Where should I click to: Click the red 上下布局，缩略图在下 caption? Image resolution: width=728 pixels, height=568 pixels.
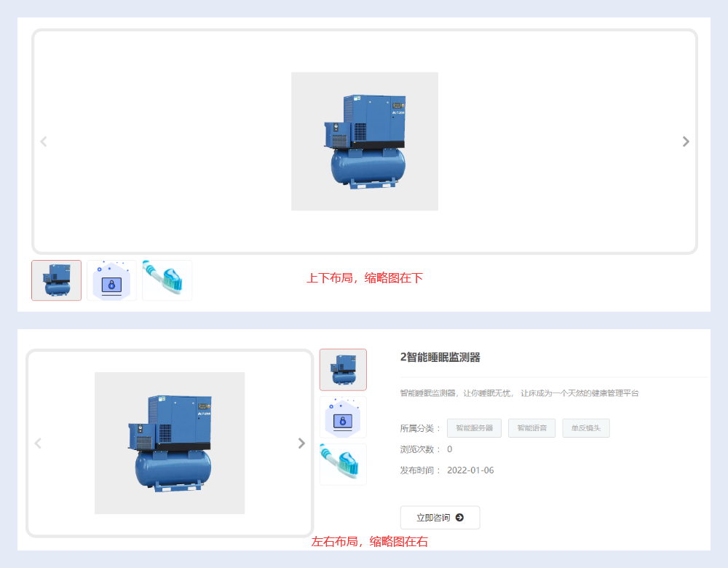(365, 278)
